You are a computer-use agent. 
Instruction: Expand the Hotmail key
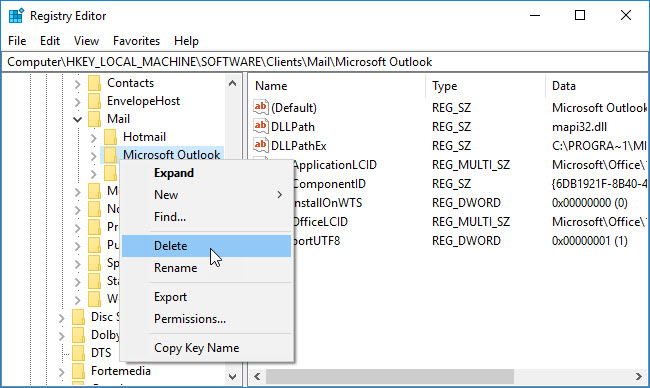94,138
